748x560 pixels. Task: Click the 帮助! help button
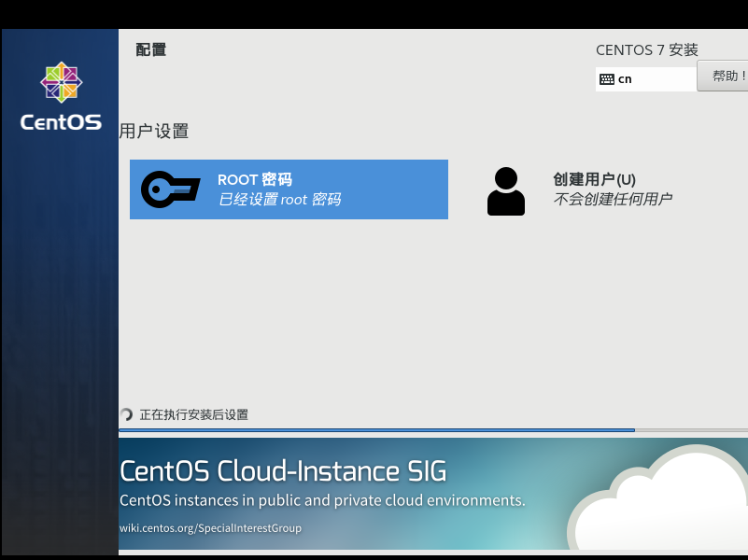click(722, 76)
